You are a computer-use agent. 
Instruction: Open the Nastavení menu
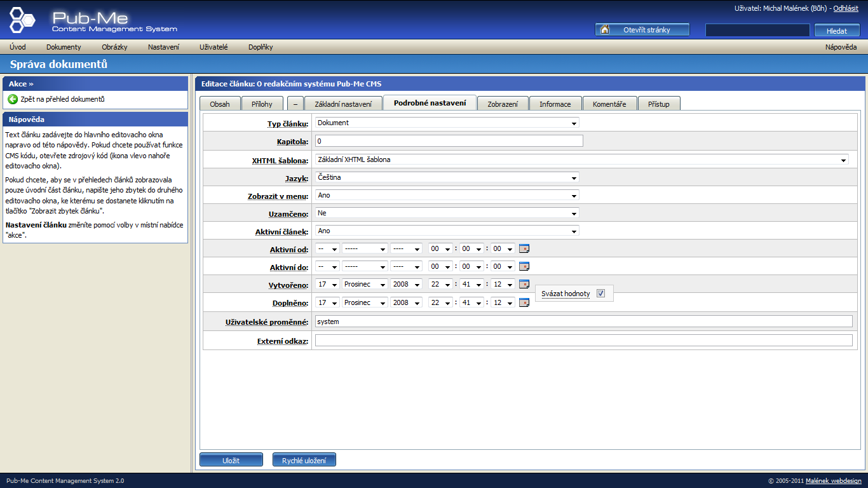(163, 47)
